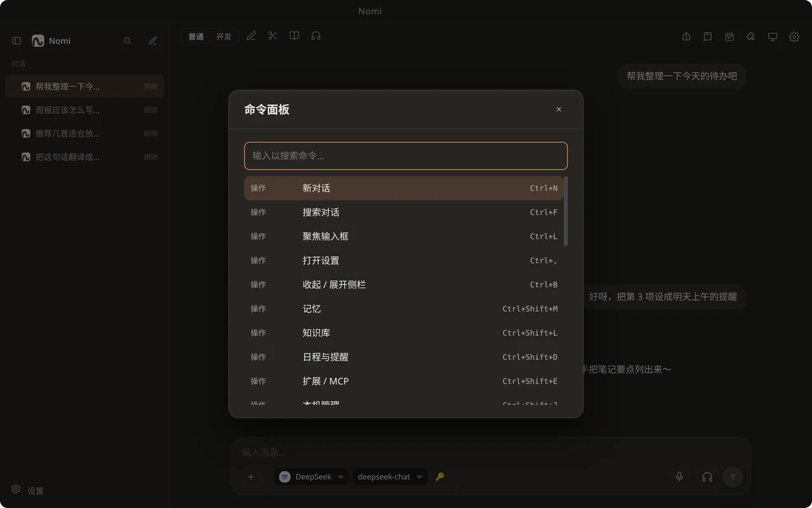Click the plus attachment icon
Viewport: 812px width, 508px height.
251,477
